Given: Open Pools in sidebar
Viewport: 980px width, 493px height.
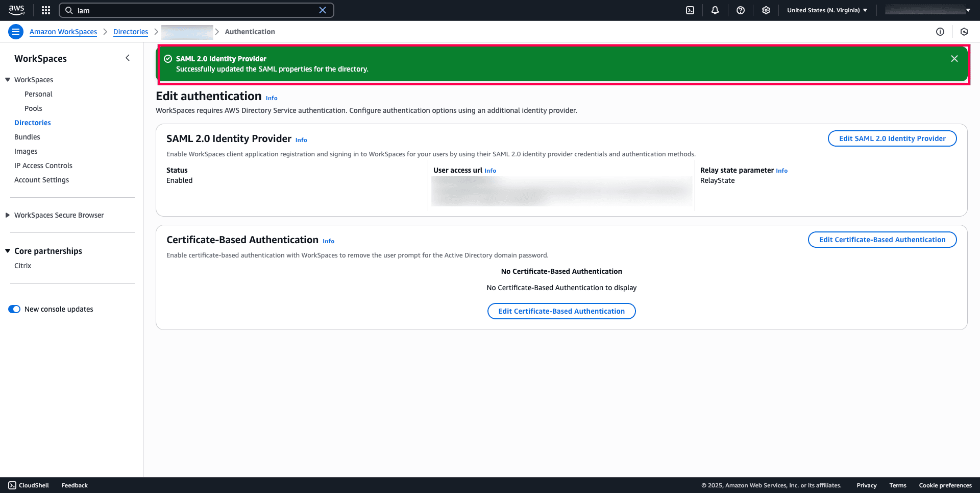Looking at the screenshot, I should [x=33, y=108].
